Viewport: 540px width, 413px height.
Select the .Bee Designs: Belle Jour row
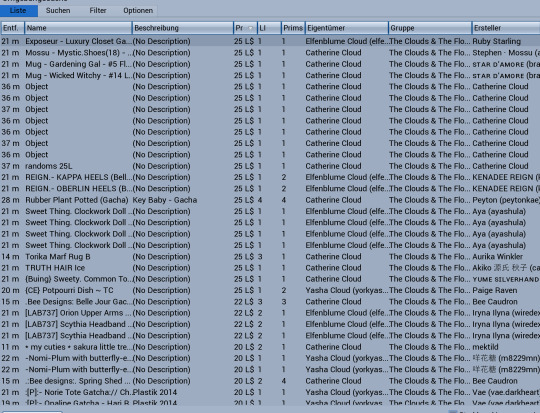[x=270, y=302]
